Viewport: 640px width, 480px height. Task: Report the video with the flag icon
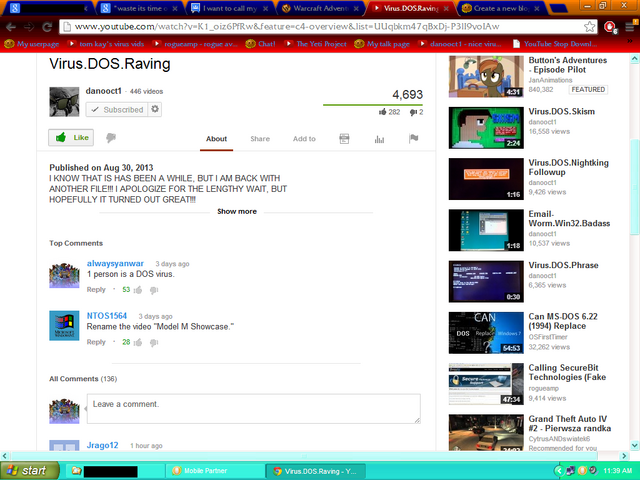(x=413, y=139)
